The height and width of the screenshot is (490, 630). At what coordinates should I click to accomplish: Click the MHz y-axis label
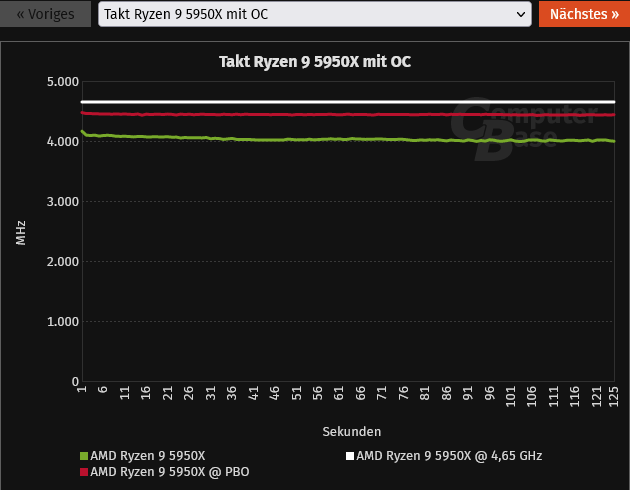coord(20,233)
